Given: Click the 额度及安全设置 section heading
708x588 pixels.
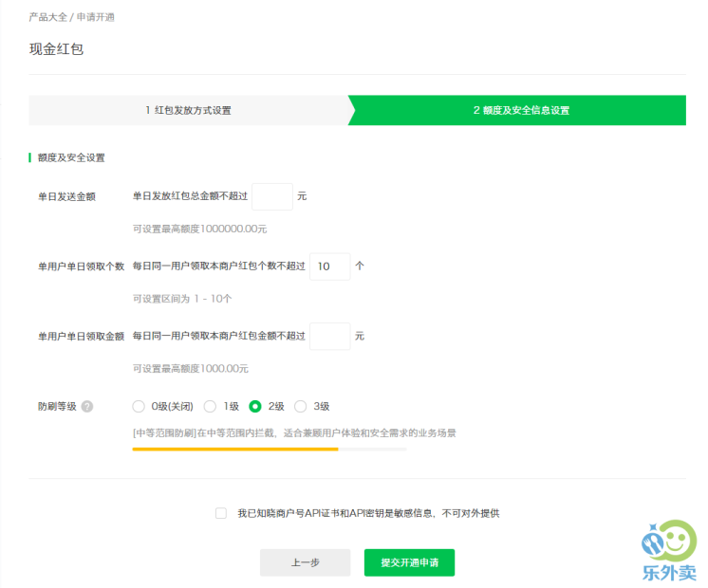Looking at the screenshot, I should [71, 157].
